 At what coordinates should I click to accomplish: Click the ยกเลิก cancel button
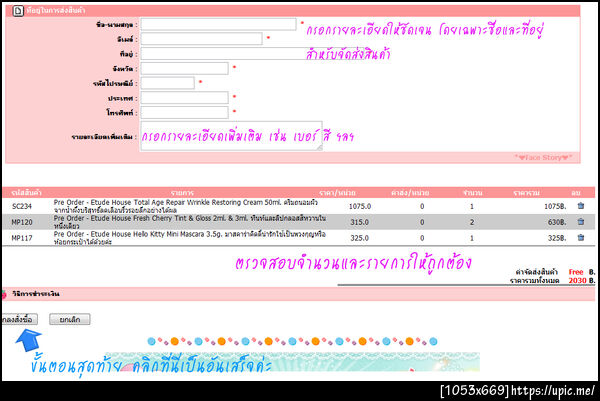(x=70, y=319)
